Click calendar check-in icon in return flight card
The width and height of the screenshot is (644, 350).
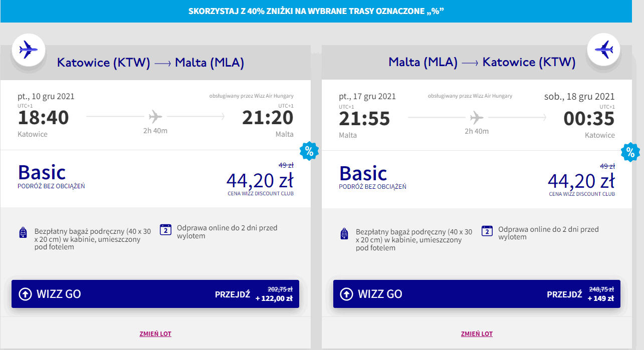[487, 230]
